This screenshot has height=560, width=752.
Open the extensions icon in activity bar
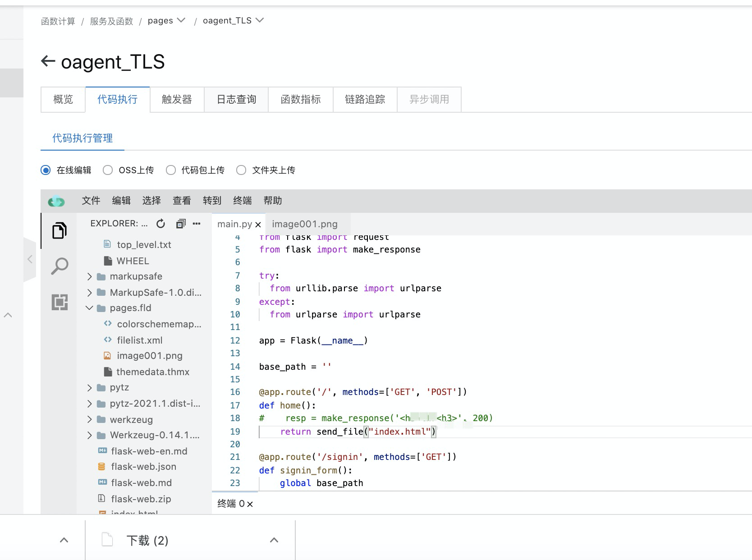click(x=60, y=302)
